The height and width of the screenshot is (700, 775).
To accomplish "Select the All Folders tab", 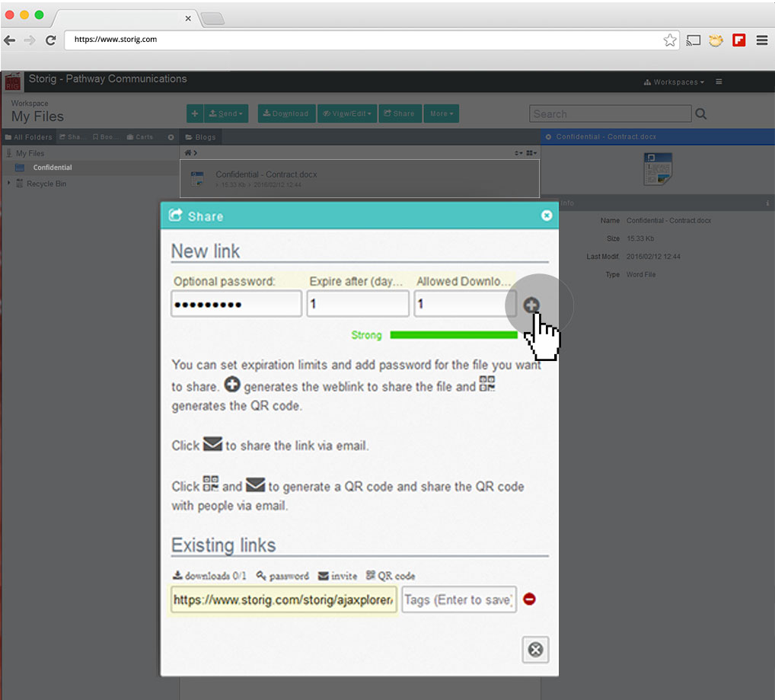I will (29, 137).
